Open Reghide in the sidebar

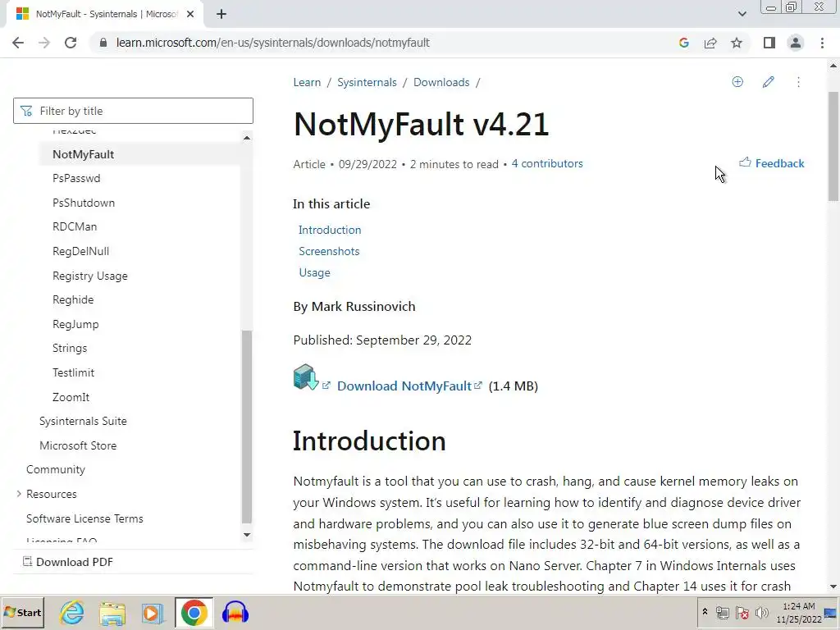73,300
